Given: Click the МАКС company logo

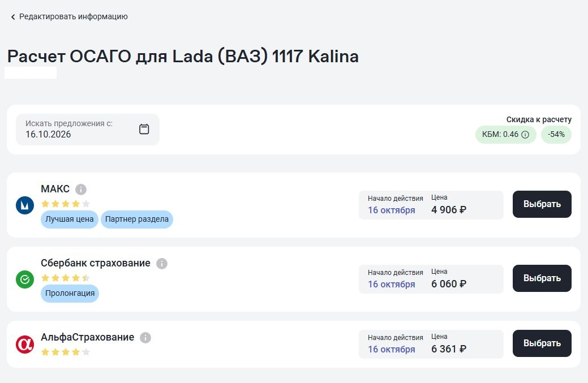Looking at the screenshot, I should (25, 205).
